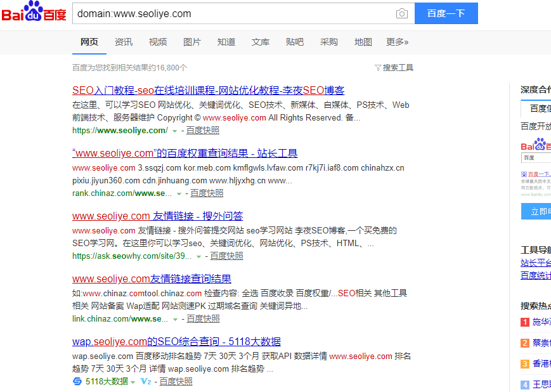Click the search tools filter icon
This screenshot has width=551, height=392.
coord(378,68)
